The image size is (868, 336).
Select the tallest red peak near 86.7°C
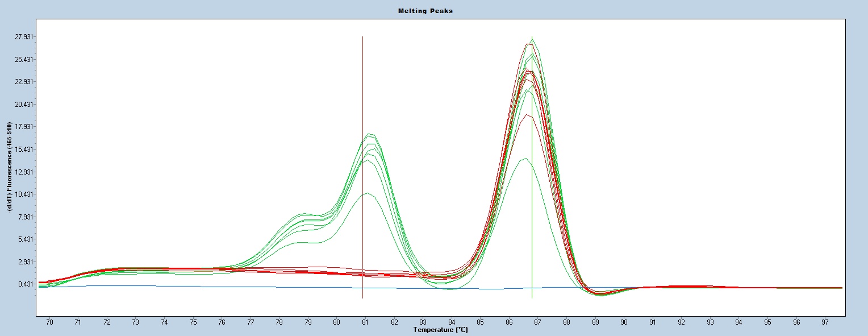pyautogui.click(x=527, y=44)
